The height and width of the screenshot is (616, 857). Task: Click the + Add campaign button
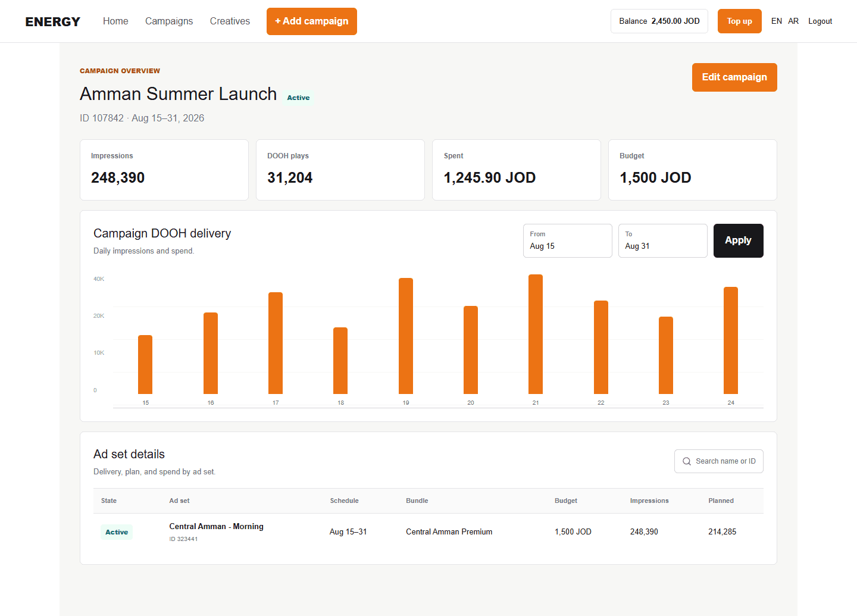click(x=312, y=21)
